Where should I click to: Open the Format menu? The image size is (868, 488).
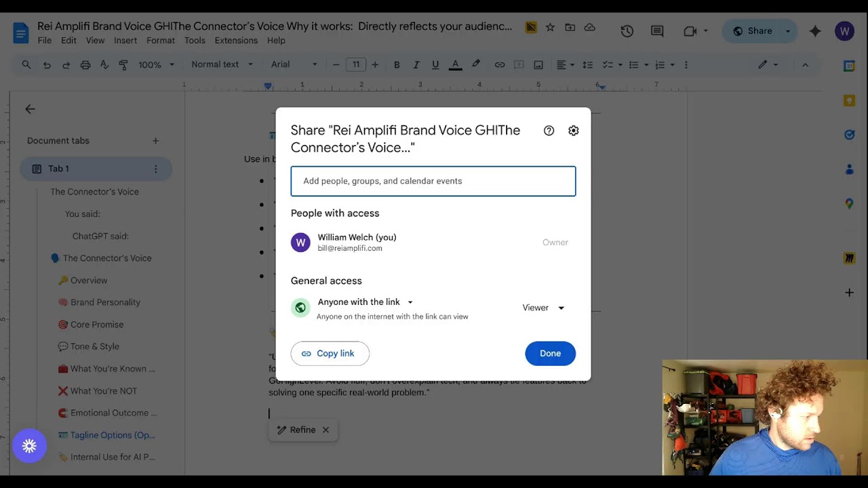pyautogui.click(x=161, y=41)
